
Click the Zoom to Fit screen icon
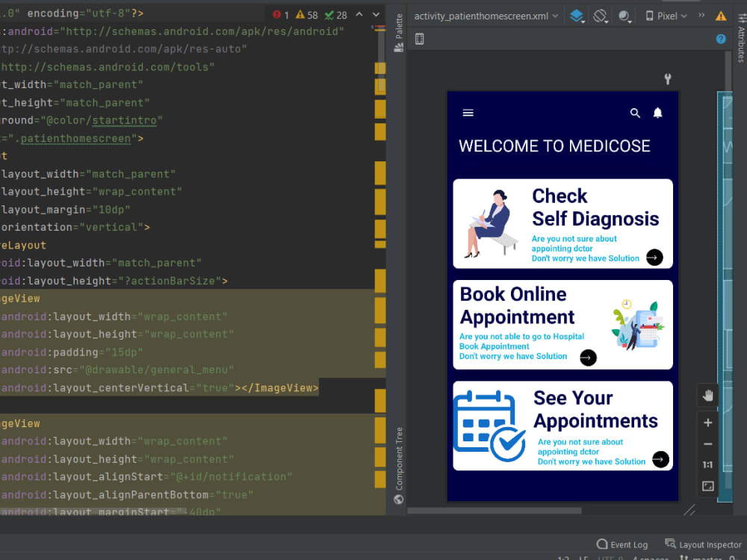point(707,485)
